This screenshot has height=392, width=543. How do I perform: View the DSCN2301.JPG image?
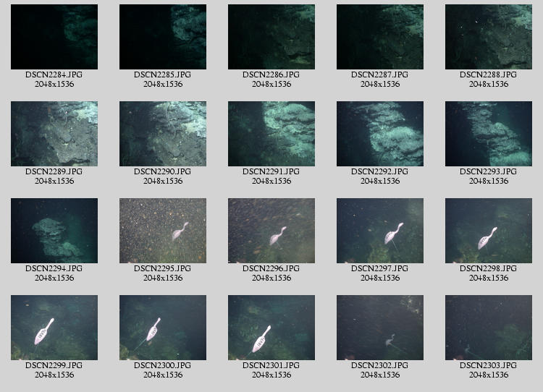tap(271, 328)
